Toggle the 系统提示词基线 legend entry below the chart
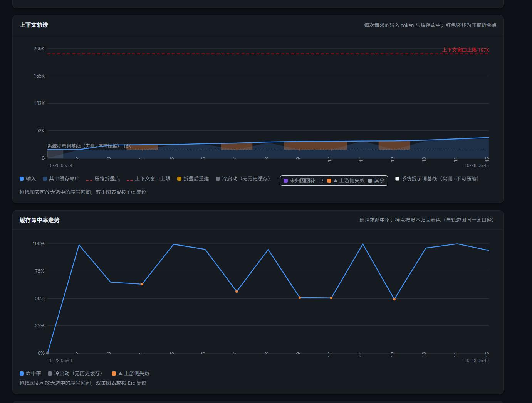532x403 pixels. [x=437, y=179]
